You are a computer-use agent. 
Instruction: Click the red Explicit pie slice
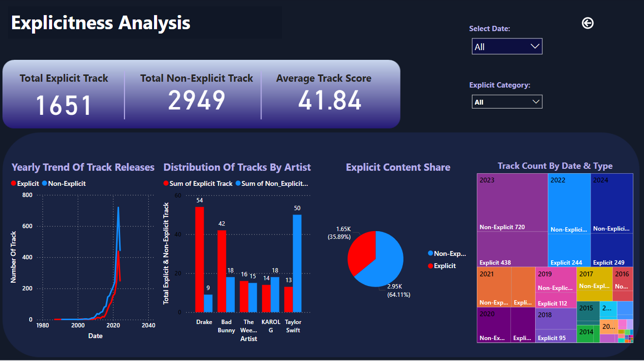click(362, 251)
